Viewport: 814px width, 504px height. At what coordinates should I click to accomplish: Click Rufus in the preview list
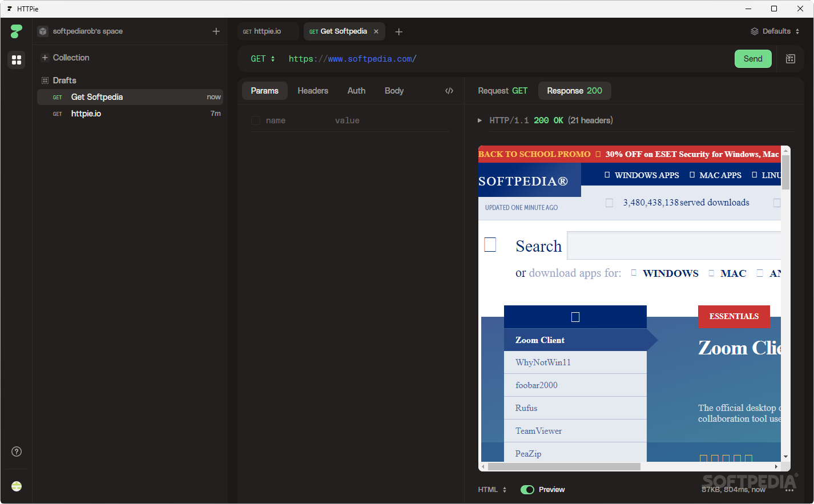[575, 408]
